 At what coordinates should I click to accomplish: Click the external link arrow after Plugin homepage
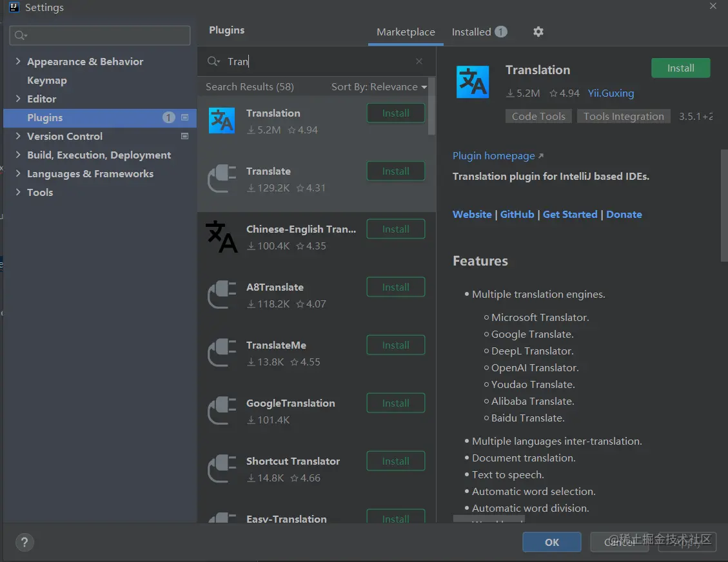coord(541,156)
